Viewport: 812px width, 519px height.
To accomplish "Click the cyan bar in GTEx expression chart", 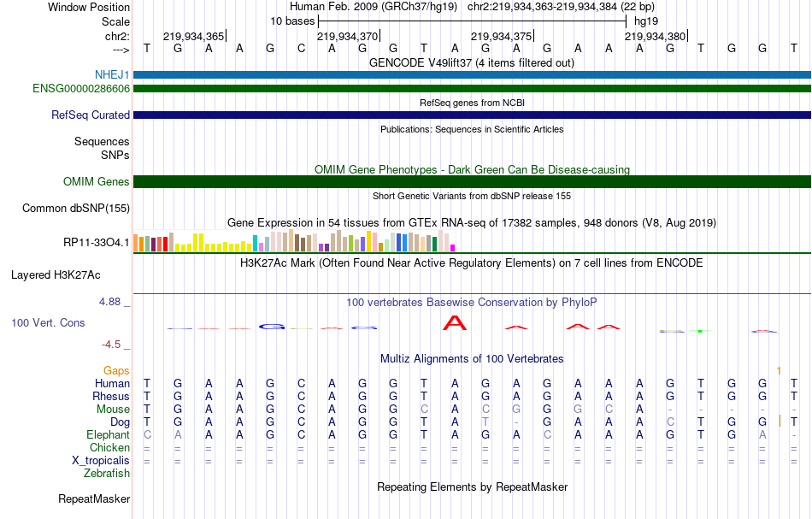I will 255,244.
